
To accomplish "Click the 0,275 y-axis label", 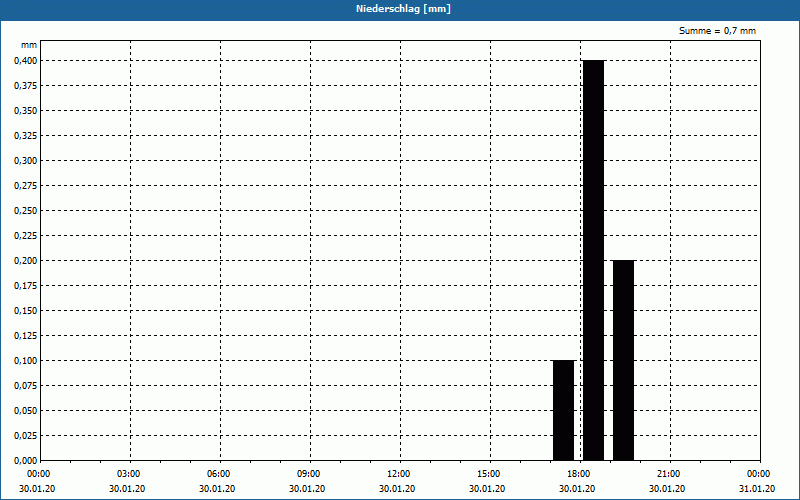I will pos(26,186).
